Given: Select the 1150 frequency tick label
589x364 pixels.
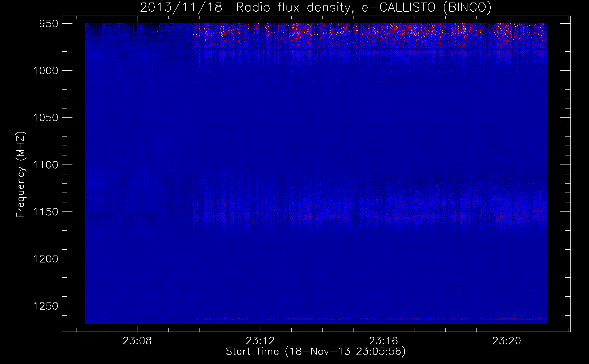Looking at the screenshot, I should point(46,212).
